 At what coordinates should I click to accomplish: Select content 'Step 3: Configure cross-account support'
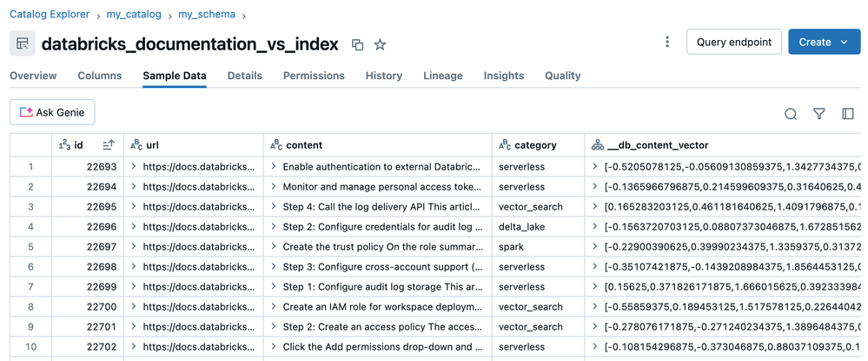click(x=383, y=267)
